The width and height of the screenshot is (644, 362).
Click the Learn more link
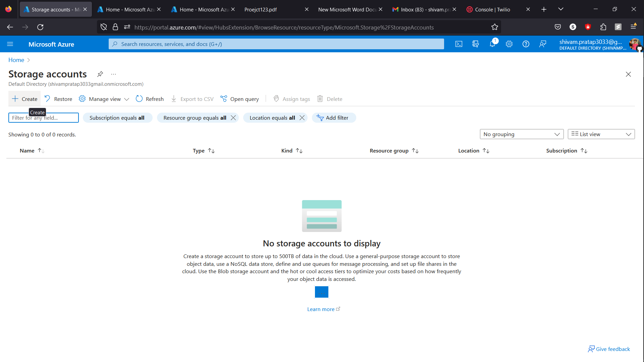[321, 309]
